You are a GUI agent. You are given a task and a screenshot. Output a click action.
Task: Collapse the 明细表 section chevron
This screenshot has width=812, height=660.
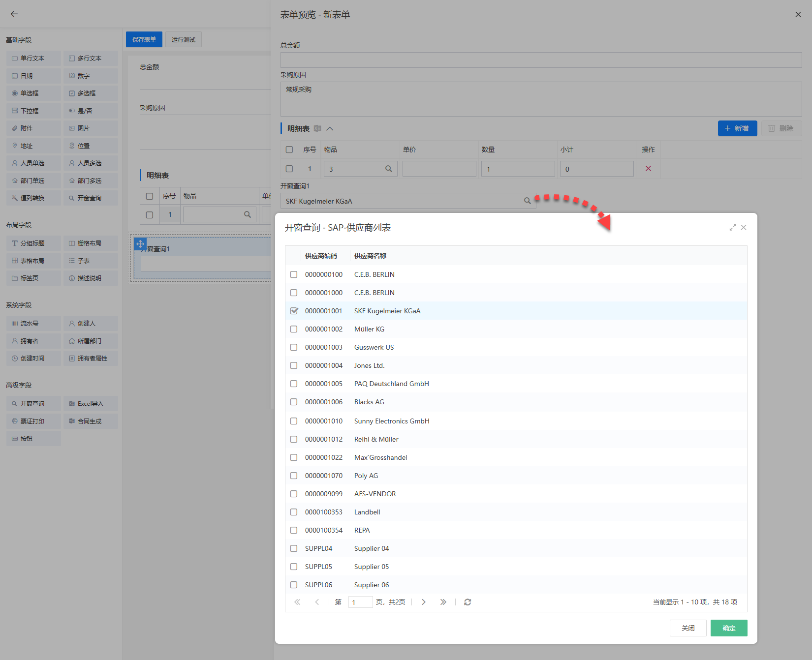[330, 128]
